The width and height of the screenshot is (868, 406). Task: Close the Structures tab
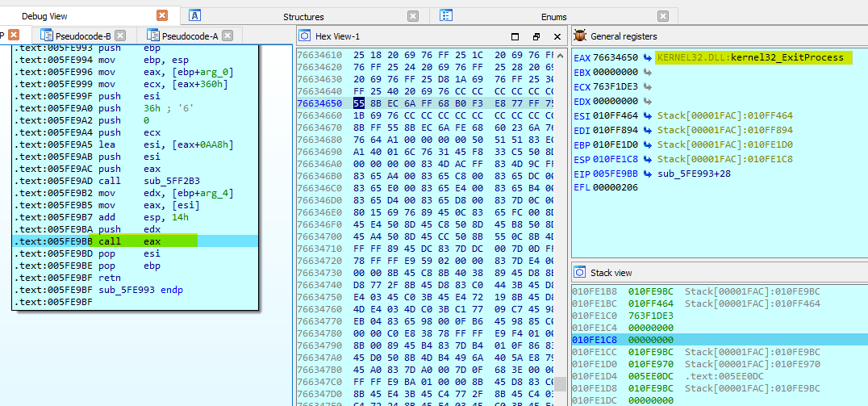[x=413, y=16]
